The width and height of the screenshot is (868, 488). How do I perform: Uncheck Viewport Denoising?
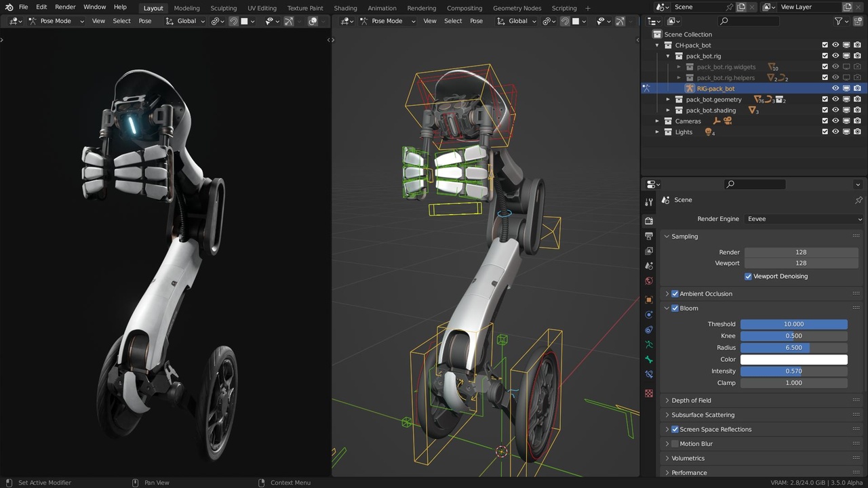[748, 277]
